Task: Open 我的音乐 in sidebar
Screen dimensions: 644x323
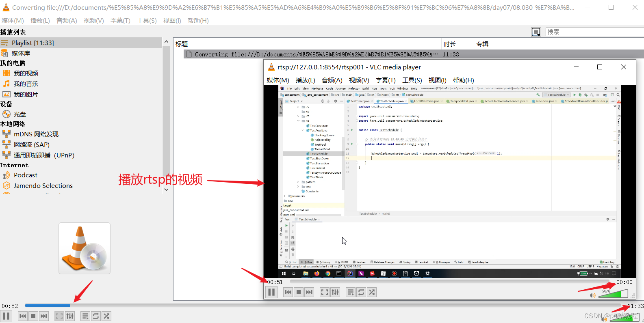Action: coord(26,84)
